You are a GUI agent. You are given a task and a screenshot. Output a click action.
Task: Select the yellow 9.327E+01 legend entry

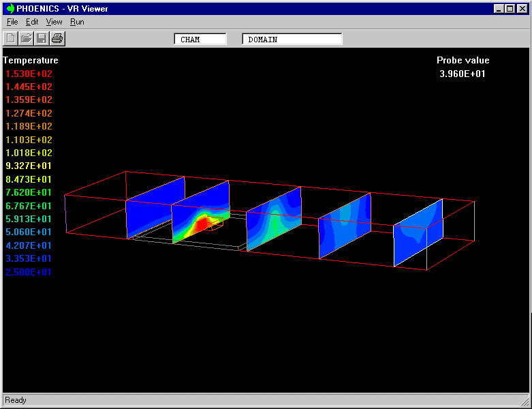29,166
